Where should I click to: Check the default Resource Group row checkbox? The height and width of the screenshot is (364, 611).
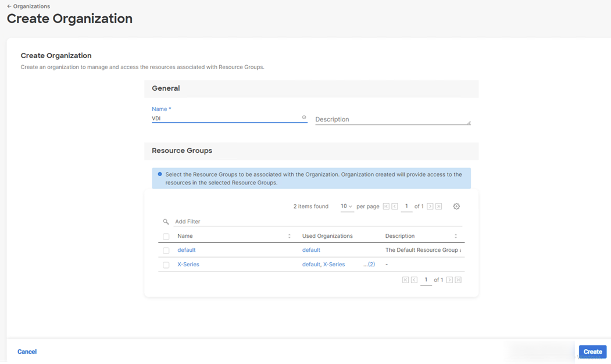[x=166, y=250]
